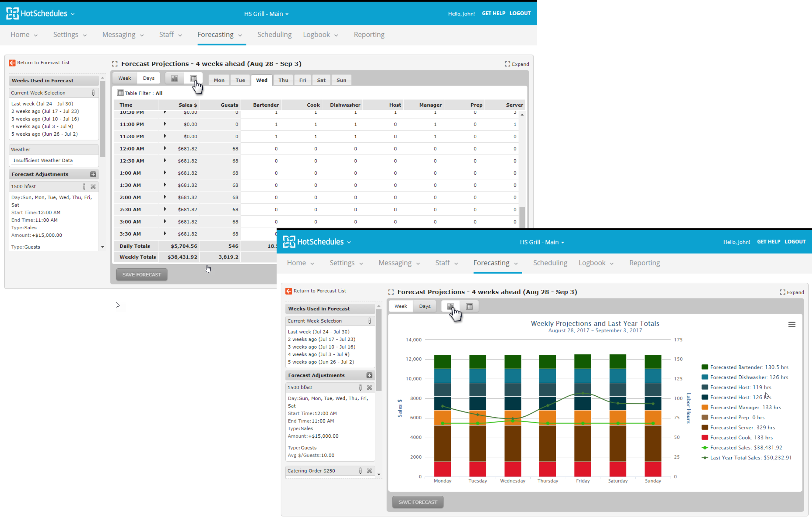
Task: Edit Catering Order $250 with pencil icon
Action: pyautogui.click(x=360, y=471)
